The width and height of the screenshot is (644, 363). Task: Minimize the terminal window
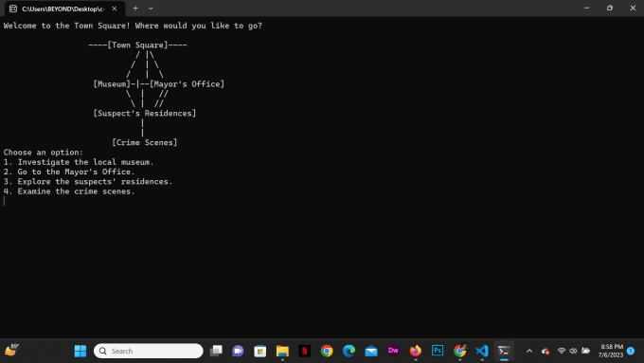click(x=586, y=8)
